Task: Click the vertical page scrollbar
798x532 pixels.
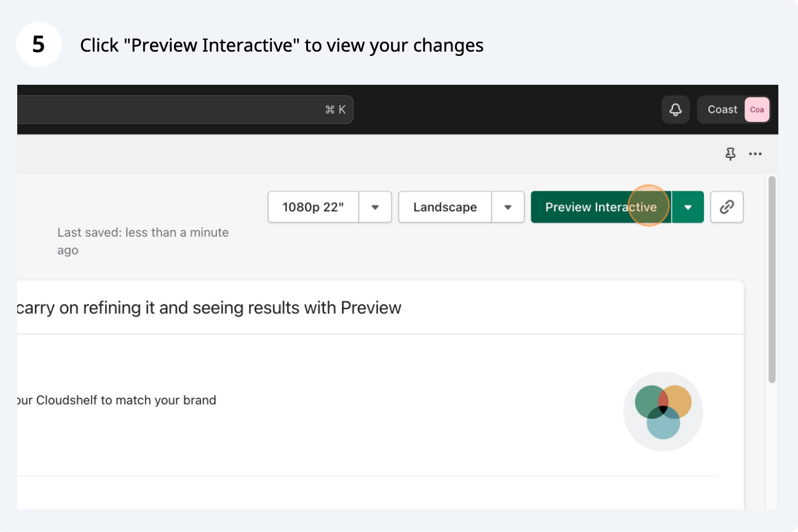Action: click(x=772, y=280)
